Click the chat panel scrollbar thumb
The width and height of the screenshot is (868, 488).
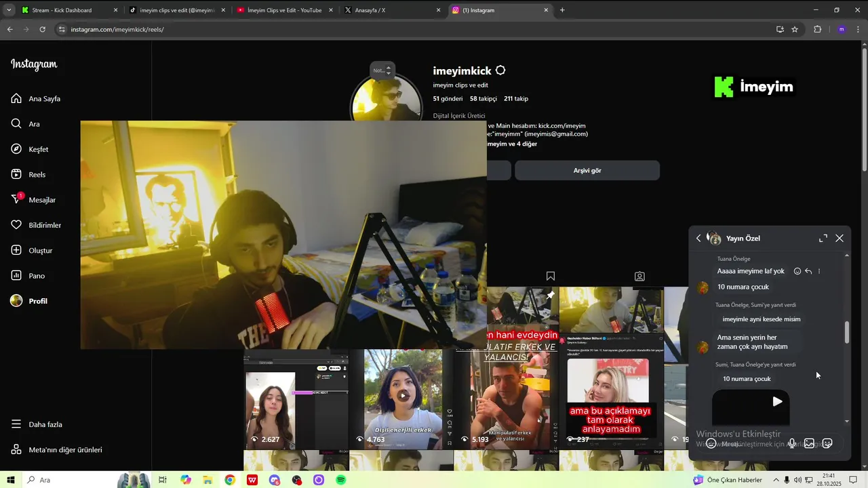(847, 332)
